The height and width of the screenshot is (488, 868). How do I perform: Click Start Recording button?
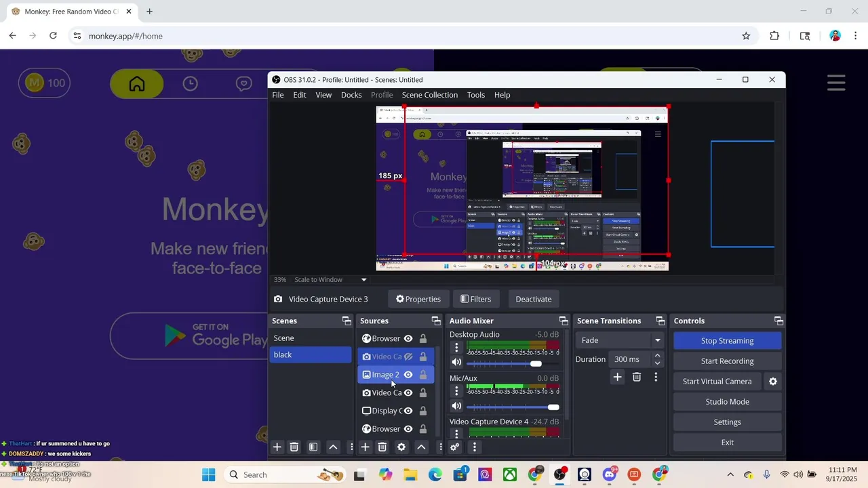tap(727, 361)
